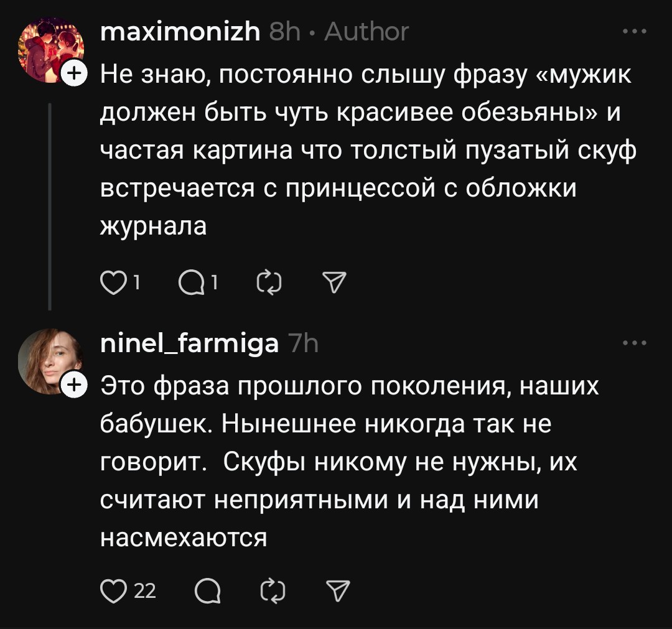The width and height of the screenshot is (672, 629).
Task: Open ninel_farmiga's reply text starting «Это фраза»
Action: 348,462
